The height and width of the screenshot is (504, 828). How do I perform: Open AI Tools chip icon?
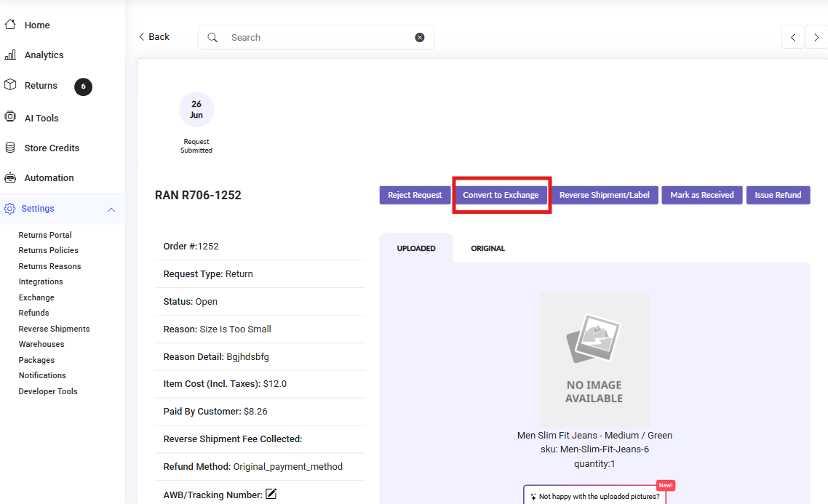(10, 117)
